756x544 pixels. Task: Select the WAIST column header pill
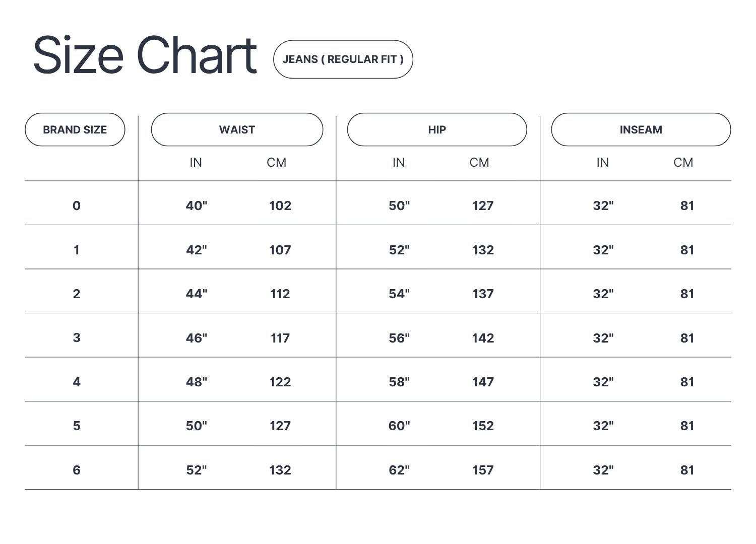(237, 130)
